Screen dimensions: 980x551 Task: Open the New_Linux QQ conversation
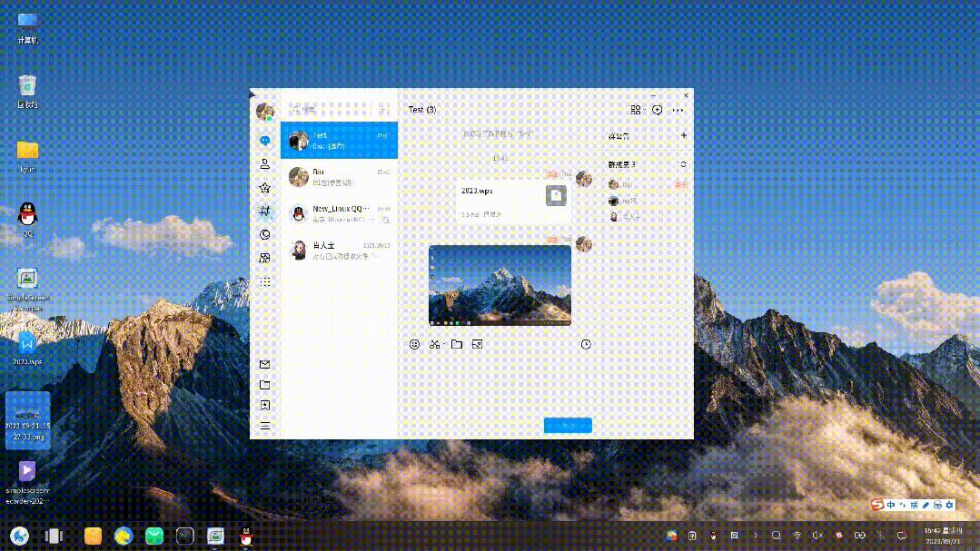[x=340, y=213]
